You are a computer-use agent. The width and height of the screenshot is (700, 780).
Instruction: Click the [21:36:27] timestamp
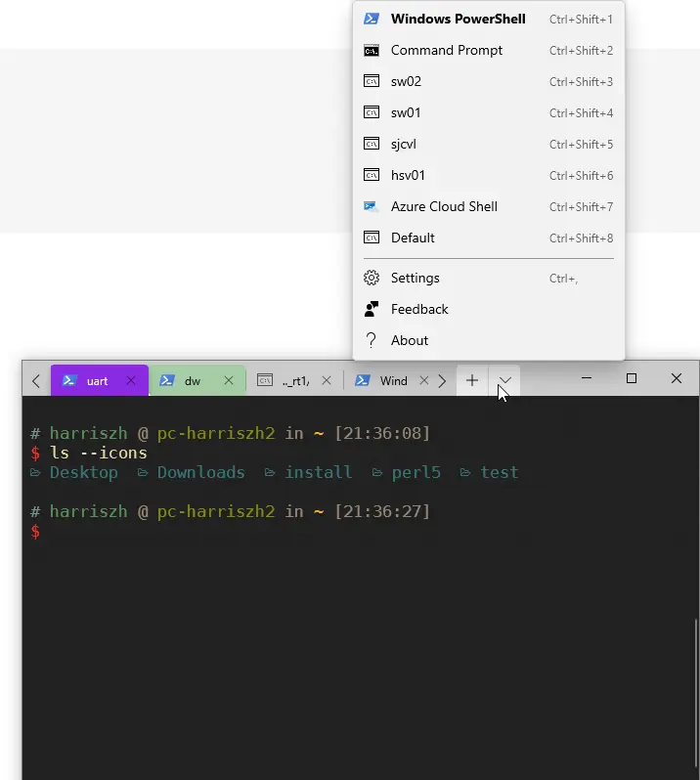382,511
